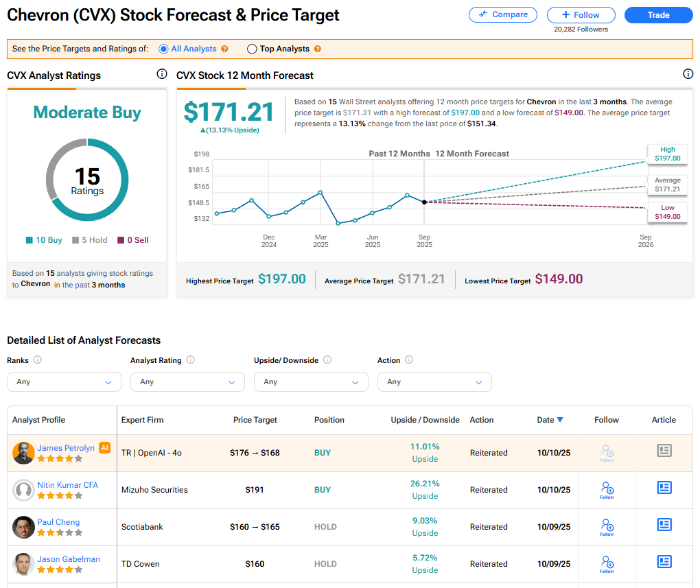Screen dimensions: 700x588
Task: Follow analyst Nitin Kumar via follow icon
Action: [x=607, y=490]
